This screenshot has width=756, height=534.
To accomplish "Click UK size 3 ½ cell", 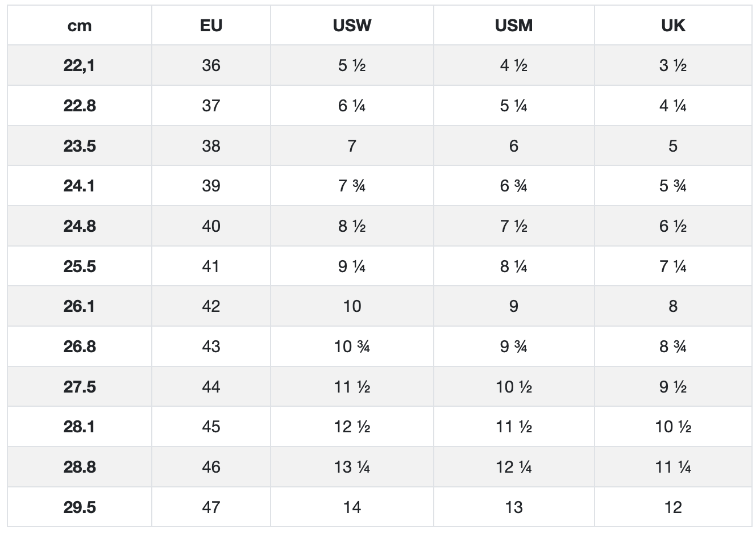I will pos(673,66).
